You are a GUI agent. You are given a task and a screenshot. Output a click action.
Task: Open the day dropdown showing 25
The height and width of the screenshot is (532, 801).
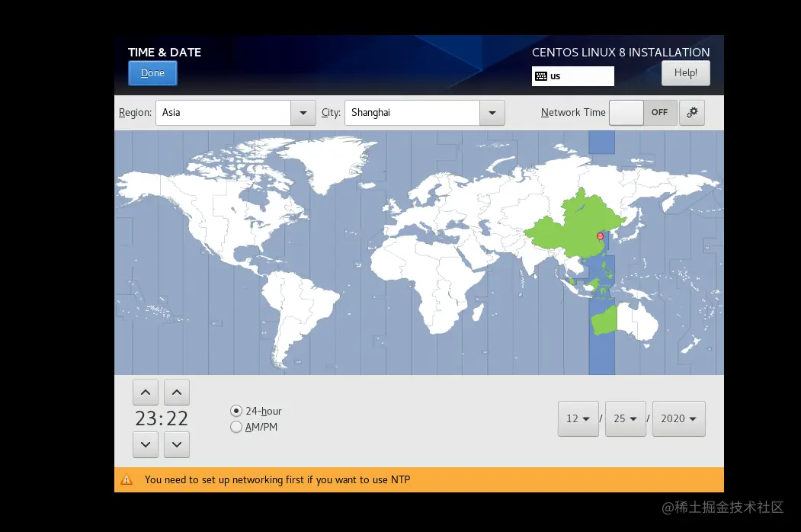tap(625, 418)
